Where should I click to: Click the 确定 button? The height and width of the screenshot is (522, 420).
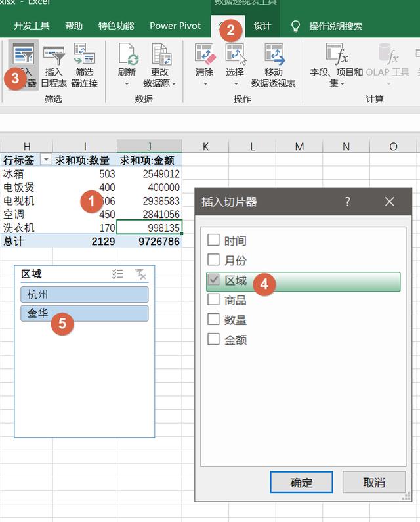pos(301,482)
